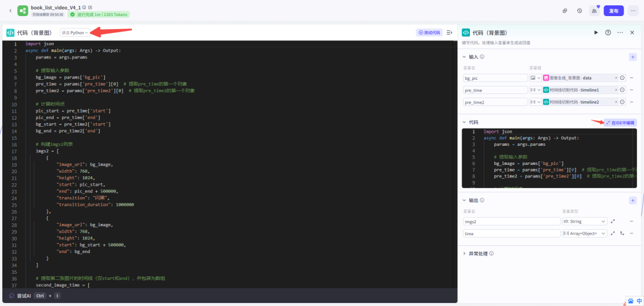
Task: Open the collaborators icon in top bar
Action: (594, 11)
